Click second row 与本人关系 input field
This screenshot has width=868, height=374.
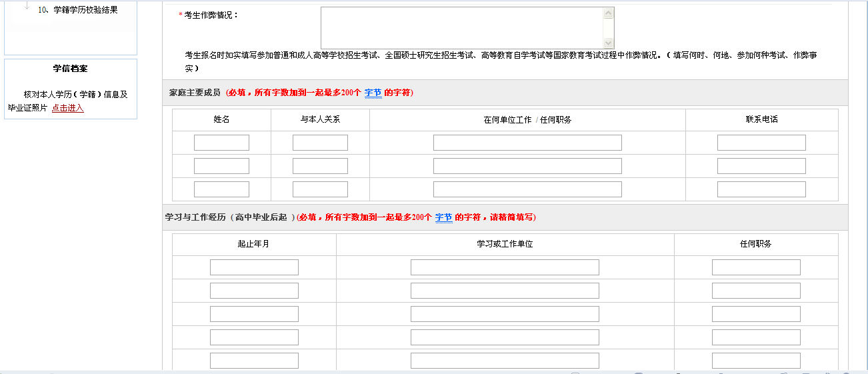pos(320,166)
